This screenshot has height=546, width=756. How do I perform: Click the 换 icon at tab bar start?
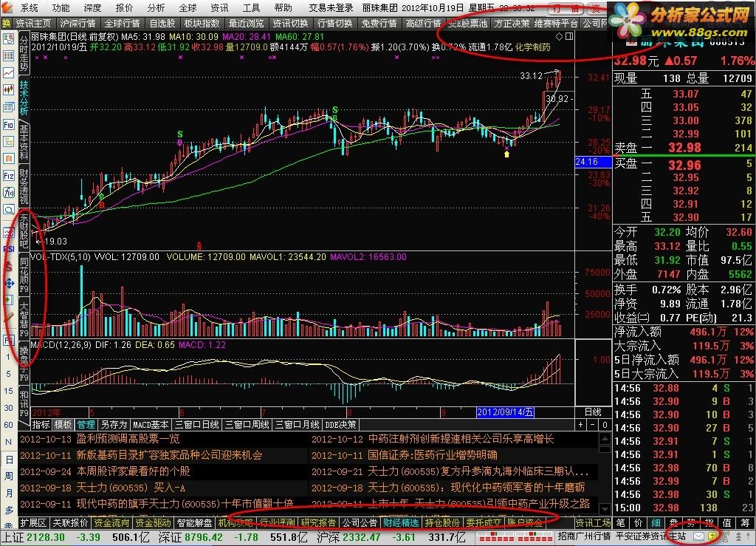[6, 23]
